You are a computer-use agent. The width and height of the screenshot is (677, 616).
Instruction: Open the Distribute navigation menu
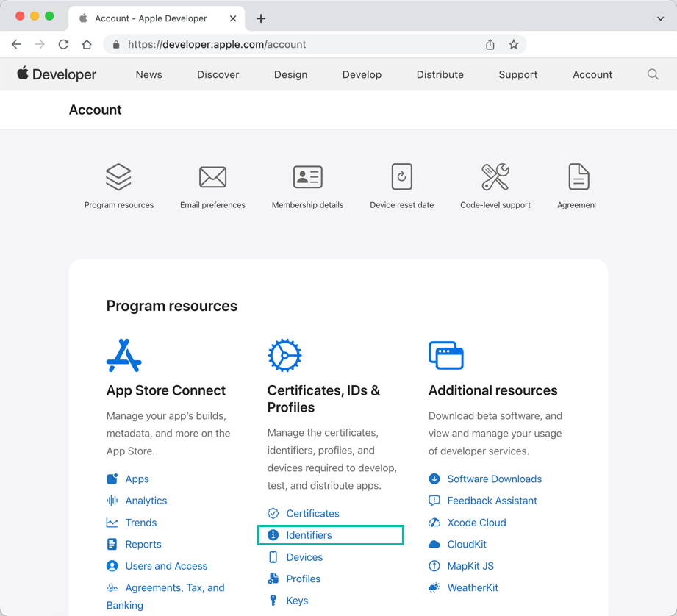pos(440,74)
